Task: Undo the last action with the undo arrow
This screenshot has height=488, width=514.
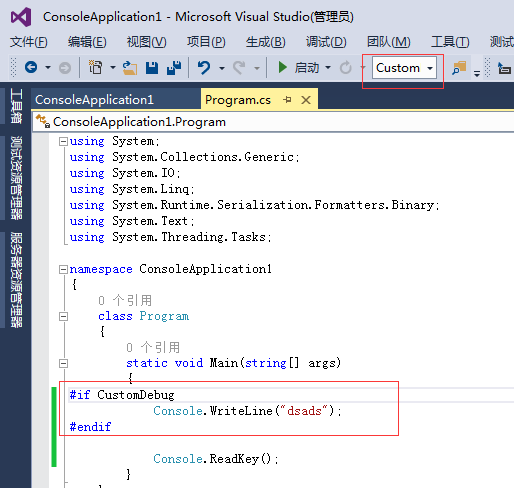Action: point(204,68)
